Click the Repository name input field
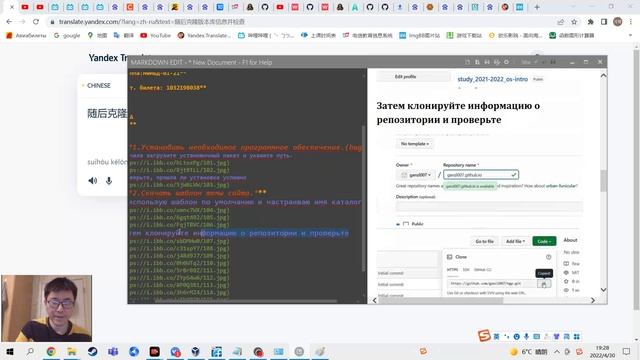The image size is (640, 360). point(481,175)
